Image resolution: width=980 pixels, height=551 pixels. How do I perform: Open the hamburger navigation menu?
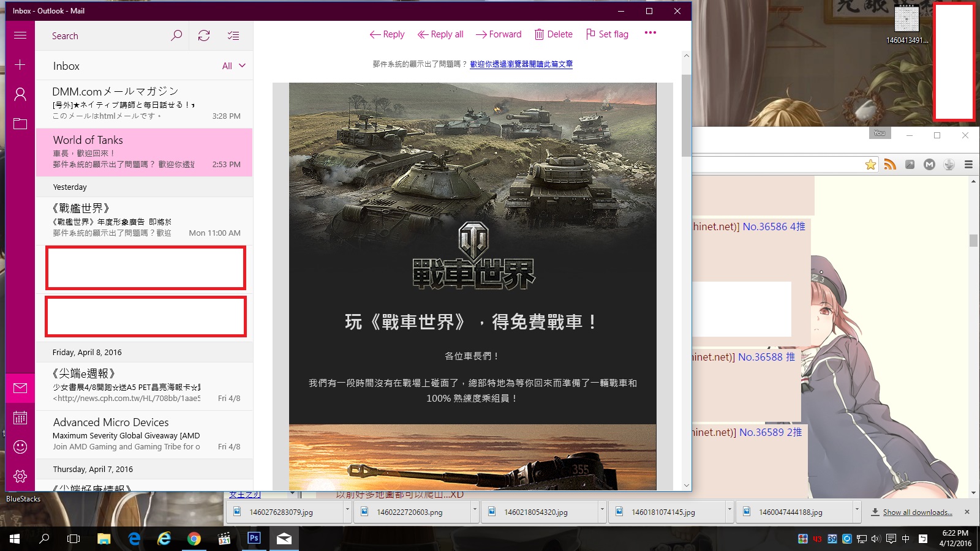[x=20, y=36]
